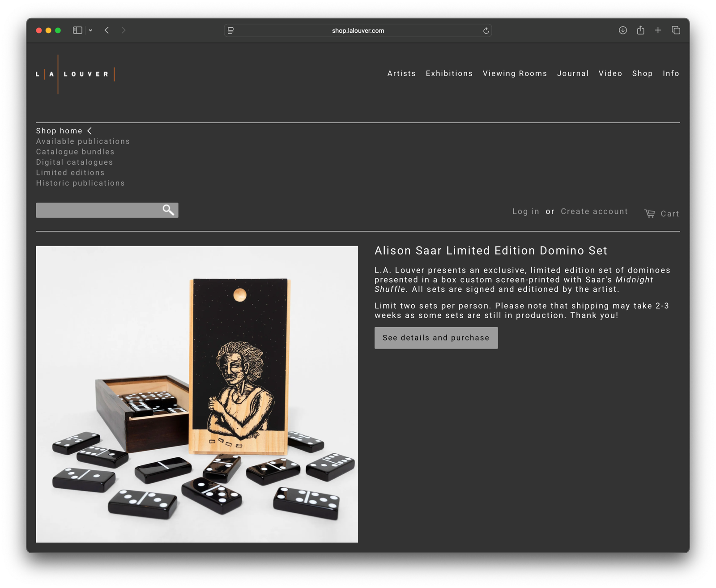Log in to your account
Screen dimensions: 716x588
coord(526,212)
